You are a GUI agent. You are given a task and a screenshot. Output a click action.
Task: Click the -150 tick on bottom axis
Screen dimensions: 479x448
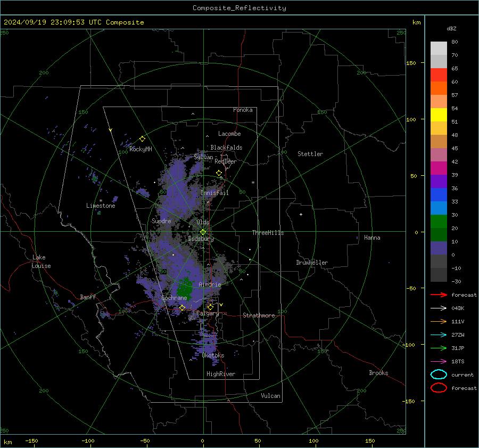31,441
